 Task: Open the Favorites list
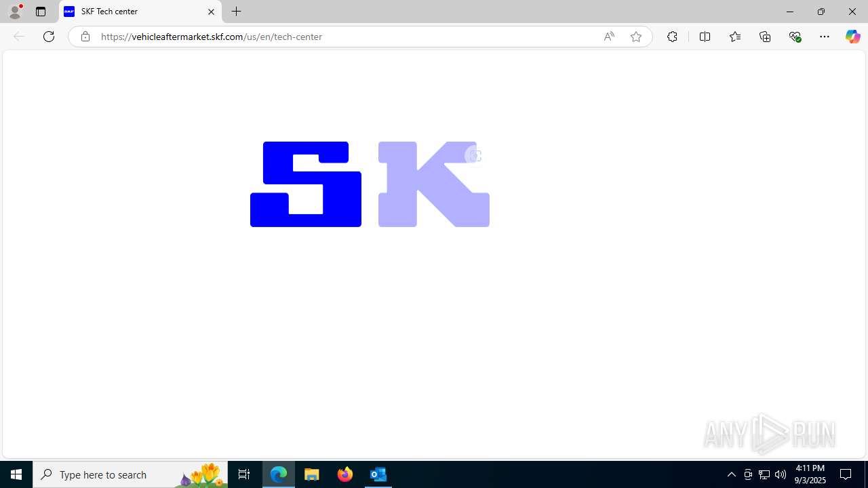(x=735, y=37)
